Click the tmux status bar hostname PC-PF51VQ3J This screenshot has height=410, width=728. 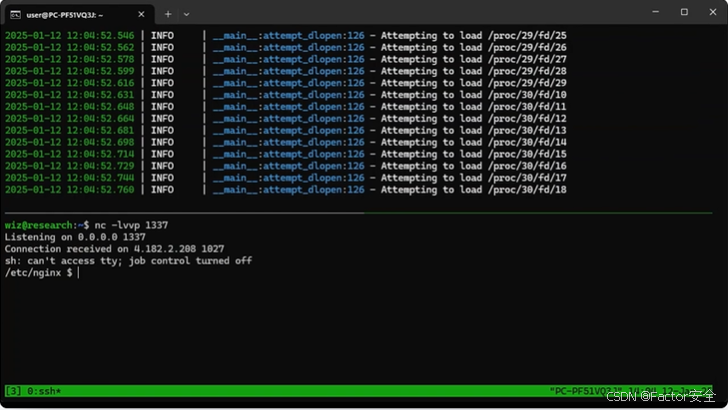point(585,391)
